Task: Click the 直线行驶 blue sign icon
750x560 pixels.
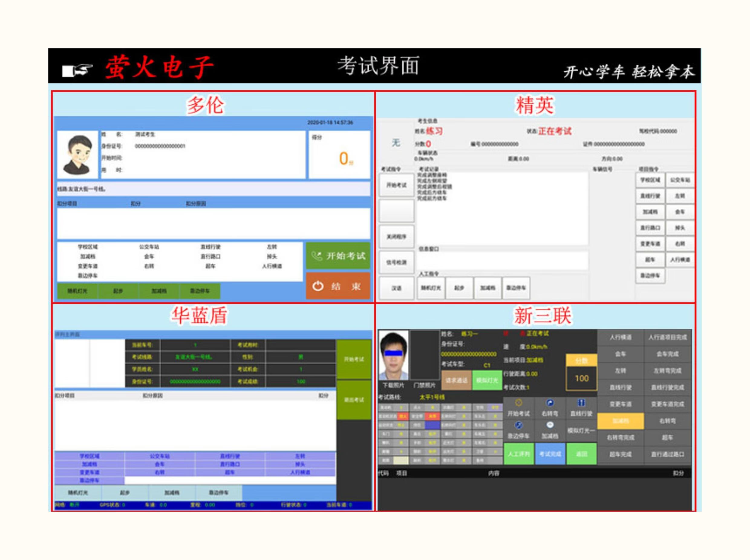Action: click(581, 403)
